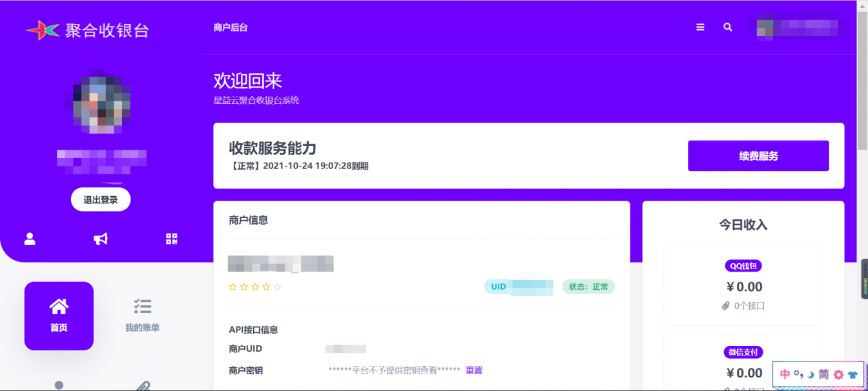Open the account dropdown in top-right corner
The width and height of the screenshot is (868, 391).
pyautogui.click(x=797, y=27)
